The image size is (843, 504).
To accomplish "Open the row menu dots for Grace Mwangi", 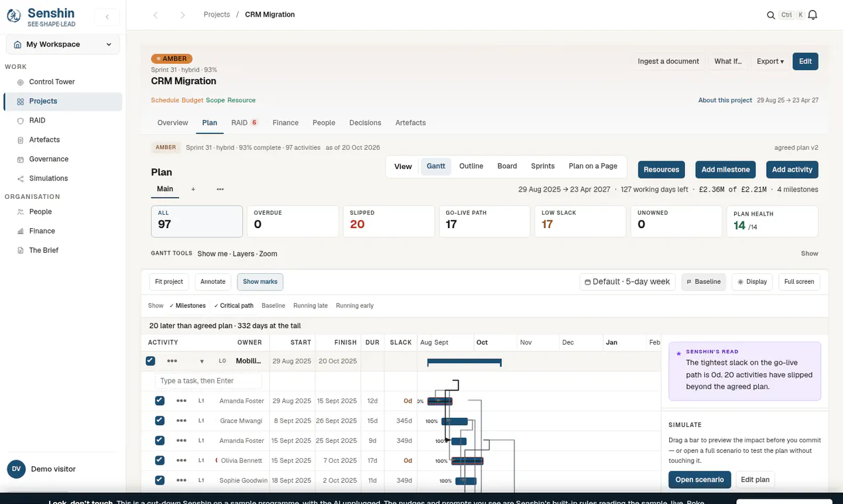I will [x=181, y=420].
